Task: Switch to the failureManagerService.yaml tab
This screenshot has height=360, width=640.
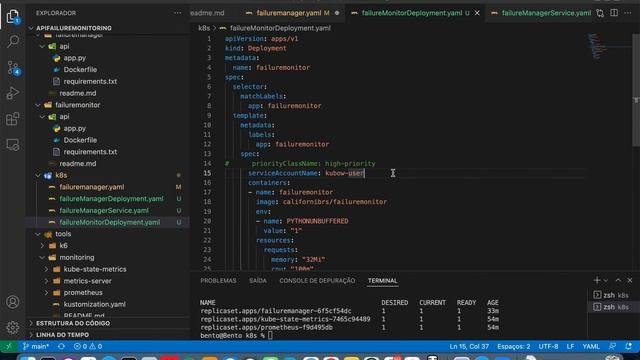Action: click(540, 13)
